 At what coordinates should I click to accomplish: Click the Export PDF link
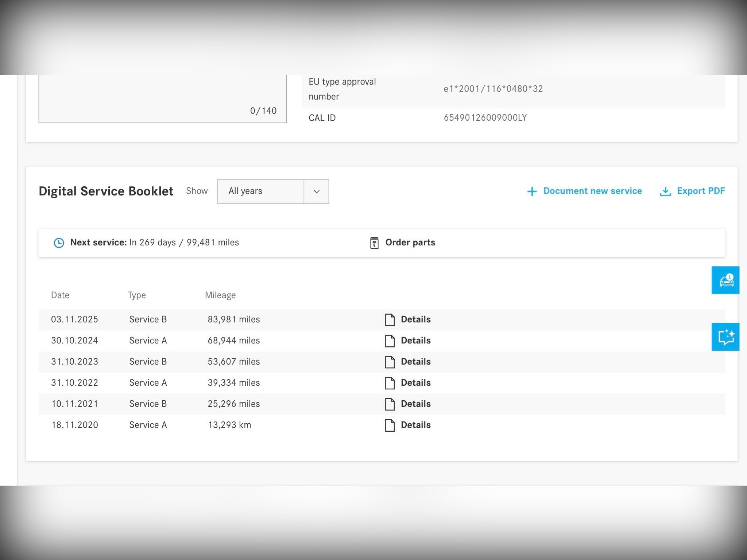click(x=701, y=191)
